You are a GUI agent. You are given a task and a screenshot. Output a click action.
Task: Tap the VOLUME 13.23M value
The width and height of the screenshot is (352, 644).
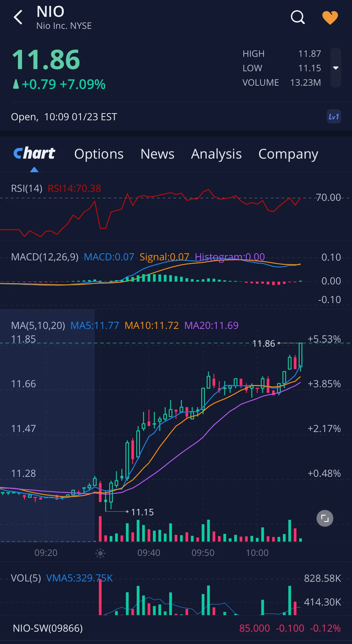[305, 83]
